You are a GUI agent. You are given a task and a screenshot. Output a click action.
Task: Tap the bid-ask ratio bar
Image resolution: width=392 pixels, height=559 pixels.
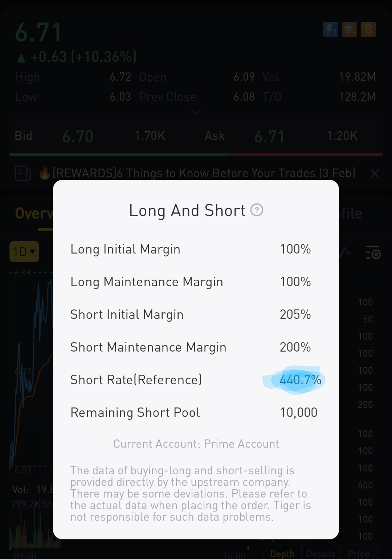coord(196,154)
